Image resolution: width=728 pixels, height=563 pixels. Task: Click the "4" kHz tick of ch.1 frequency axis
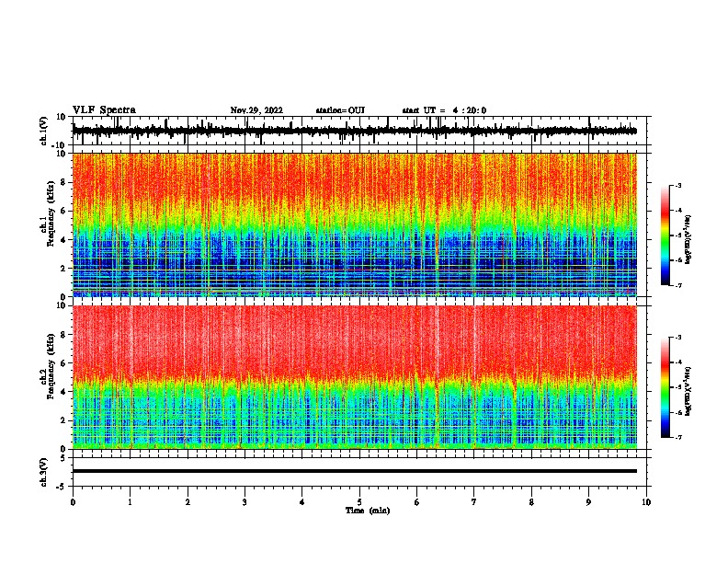64,240
